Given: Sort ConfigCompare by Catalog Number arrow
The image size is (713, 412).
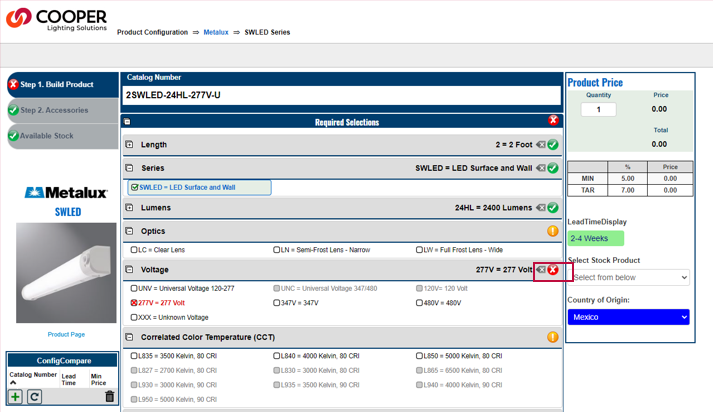Looking at the screenshot, I should pyautogui.click(x=13, y=383).
